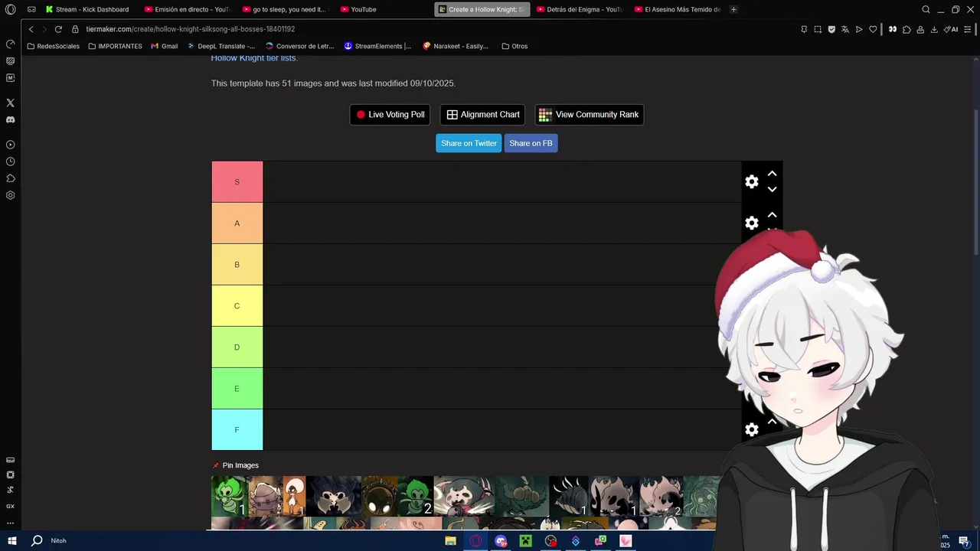
Task: Open Discord in the Opera sidebar
Action: [x=10, y=119]
